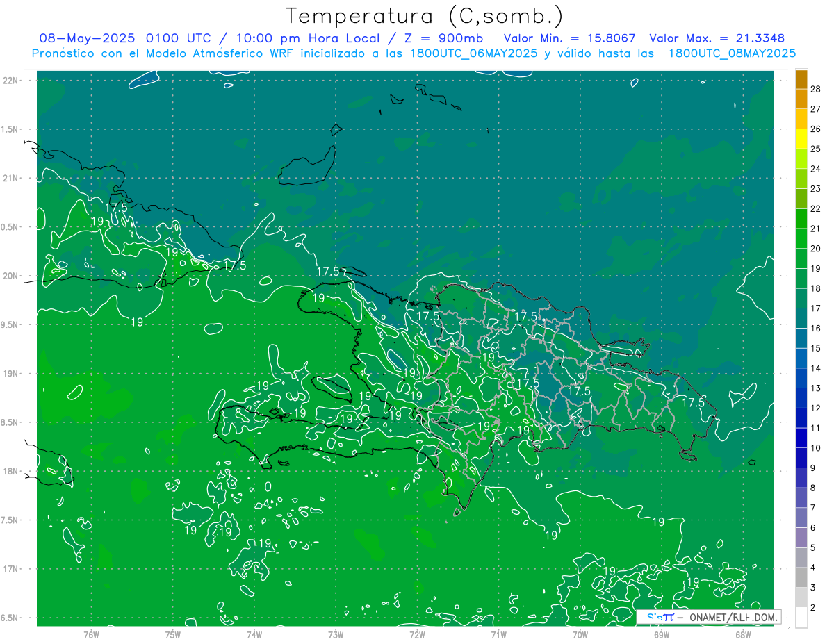Click the '17N' latitude axis label
This screenshot has width=834, height=644.
coord(10,569)
